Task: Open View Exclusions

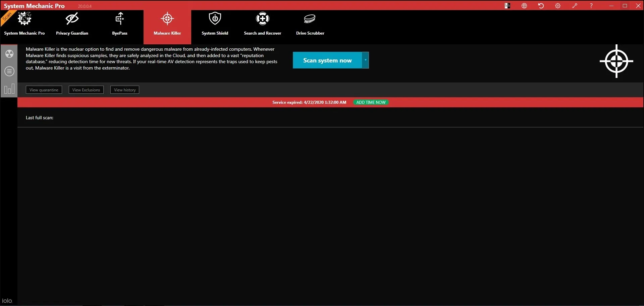Action: (86, 90)
